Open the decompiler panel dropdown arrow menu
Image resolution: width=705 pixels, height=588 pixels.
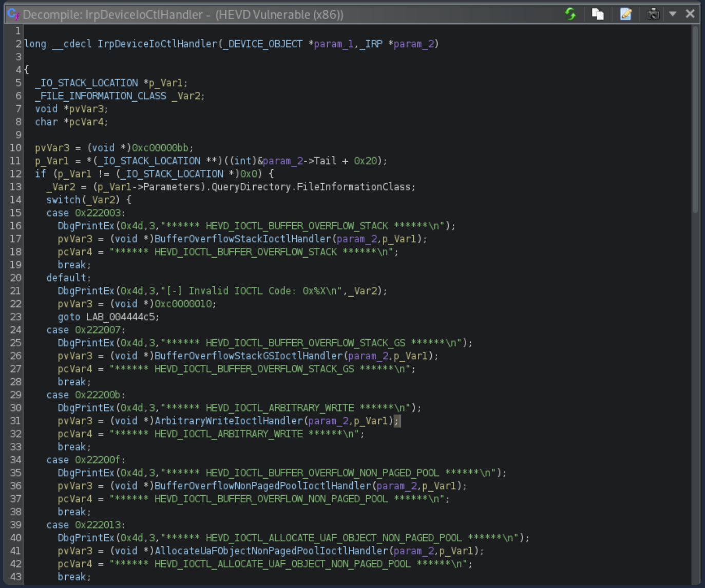click(x=673, y=14)
